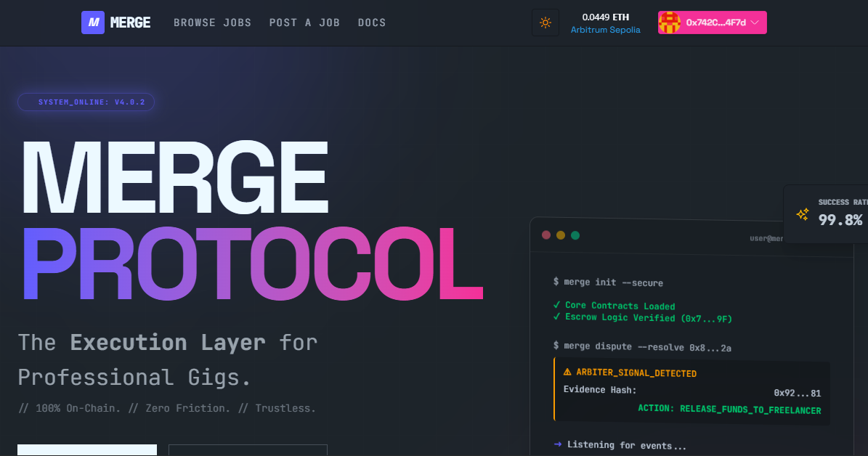Click the checkmark beside Core Contracts Loaded
Screen dimensions: 868x456
click(556, 306)
